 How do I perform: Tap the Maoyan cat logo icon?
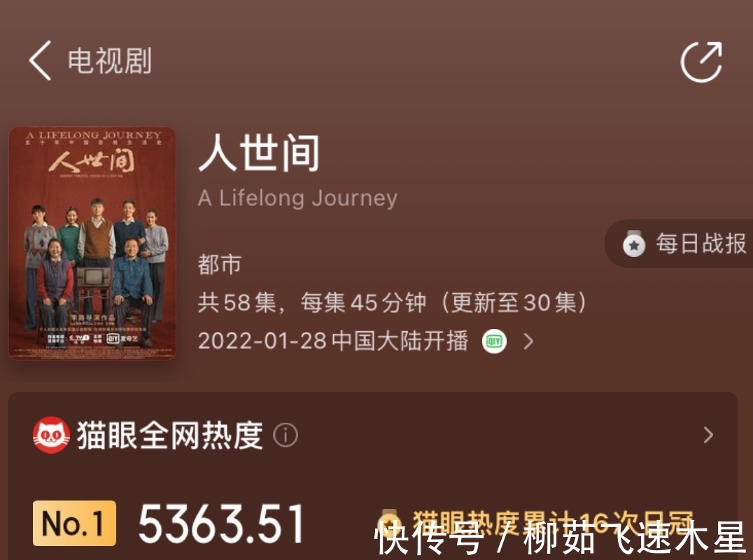click(x=51, y=435)
